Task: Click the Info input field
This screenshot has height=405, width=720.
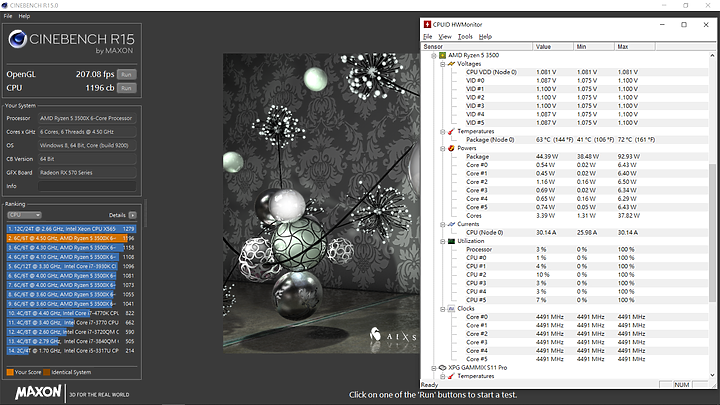Action: pos(87,186)
